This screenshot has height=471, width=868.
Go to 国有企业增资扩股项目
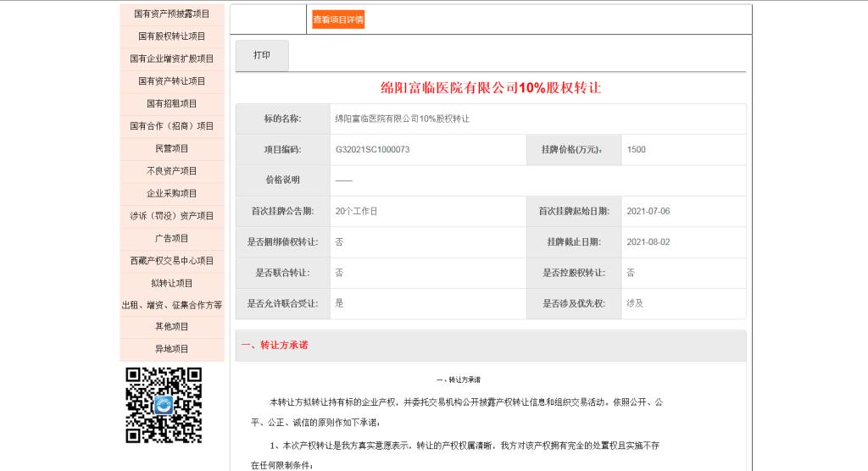pyautogui.click(x=172, y=59)
